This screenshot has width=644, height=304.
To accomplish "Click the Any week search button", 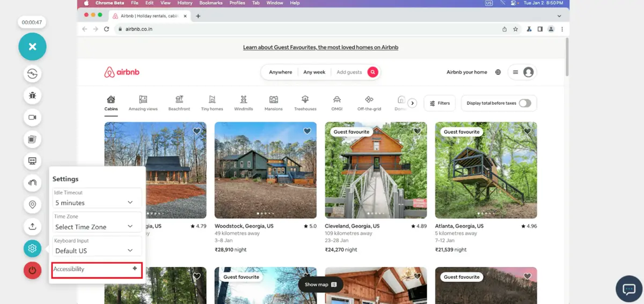I will pyautogui.click(x=314, y=72).
